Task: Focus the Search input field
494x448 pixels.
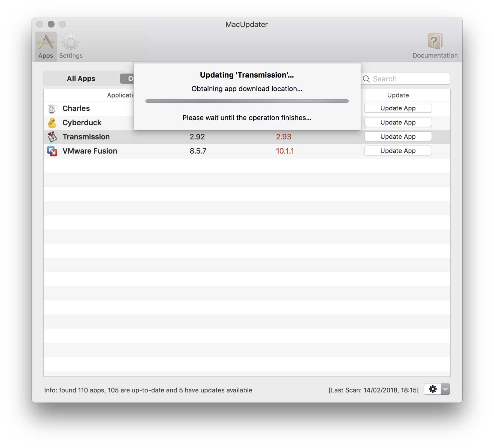Action: (405, 79)
